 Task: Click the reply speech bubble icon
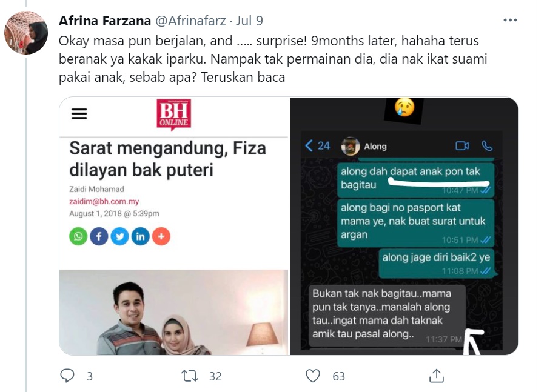67,376
